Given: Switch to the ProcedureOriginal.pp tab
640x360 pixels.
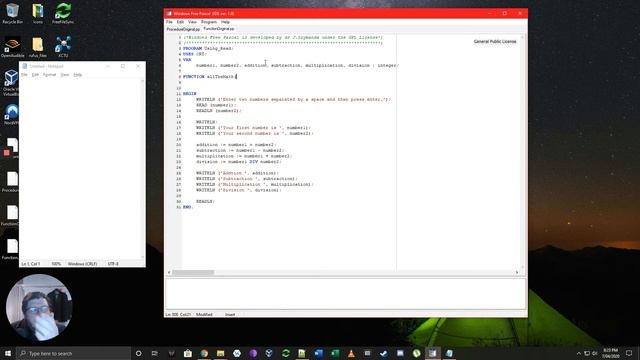Looking at the screenshot, I should [x=183, y=29].
